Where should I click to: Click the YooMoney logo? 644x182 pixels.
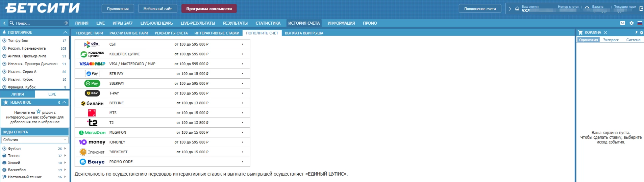click(x=92, y=142)
